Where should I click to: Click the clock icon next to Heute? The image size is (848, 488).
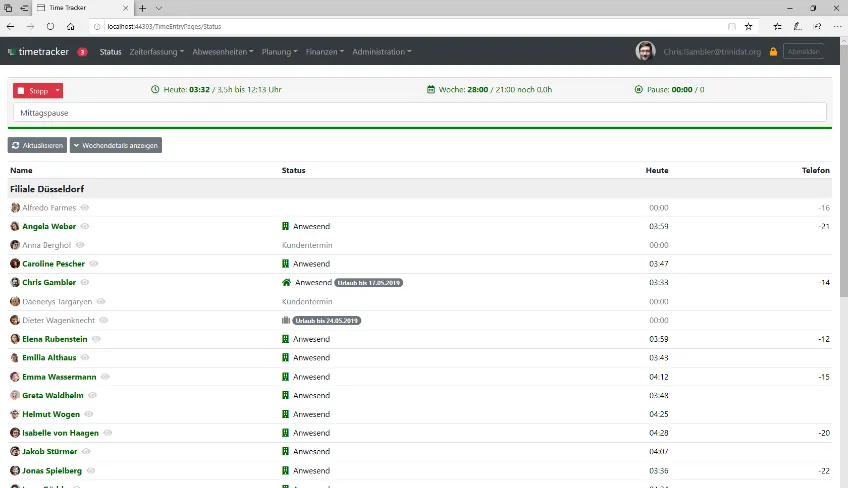tap(155, 89)
